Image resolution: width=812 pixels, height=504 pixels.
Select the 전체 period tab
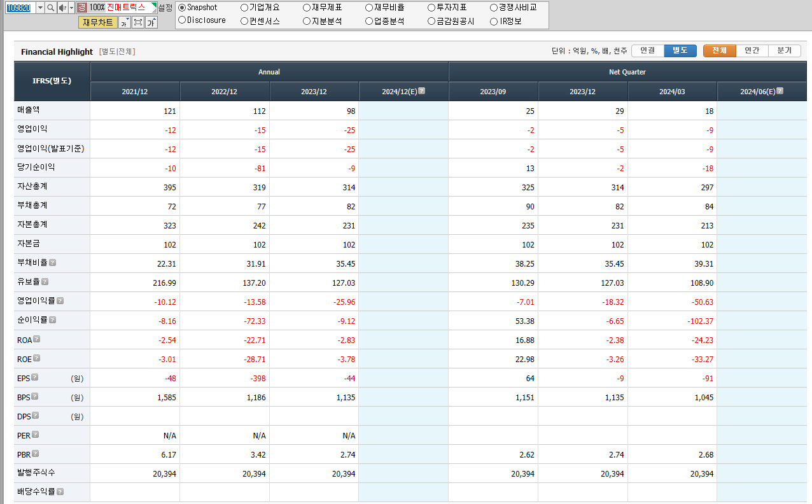point(720,51)
